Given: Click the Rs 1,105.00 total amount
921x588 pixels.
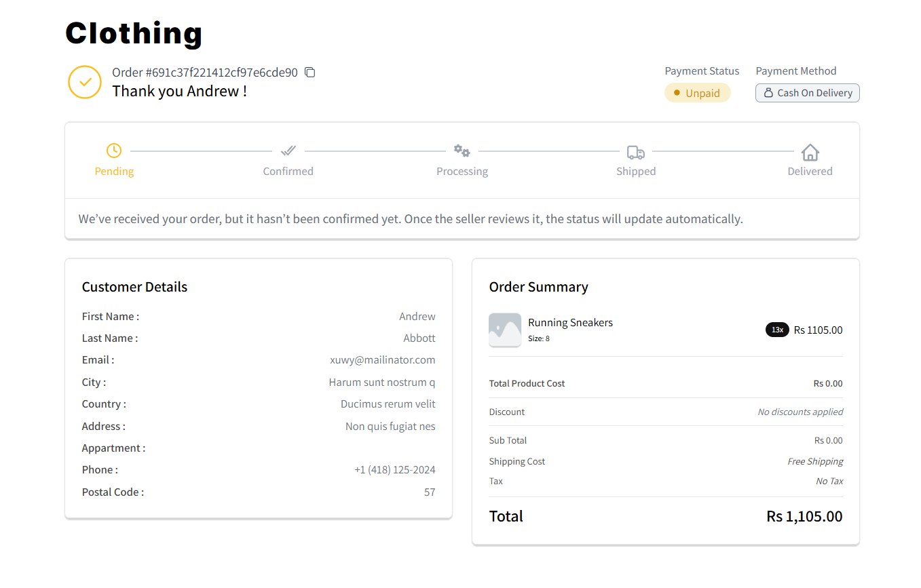Looking at the screenshot, I should pyautogui.click(x=804, y=517).
